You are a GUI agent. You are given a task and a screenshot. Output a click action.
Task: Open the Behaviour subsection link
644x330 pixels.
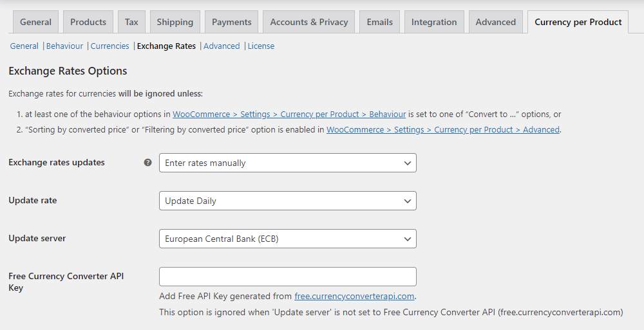[x=64, y=46]
